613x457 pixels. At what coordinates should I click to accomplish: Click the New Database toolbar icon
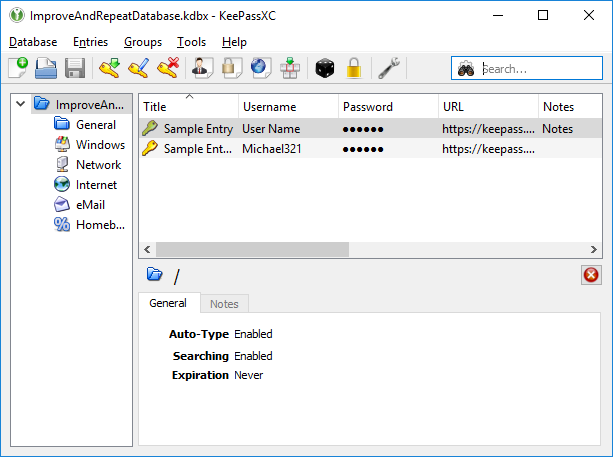(18, 68)
